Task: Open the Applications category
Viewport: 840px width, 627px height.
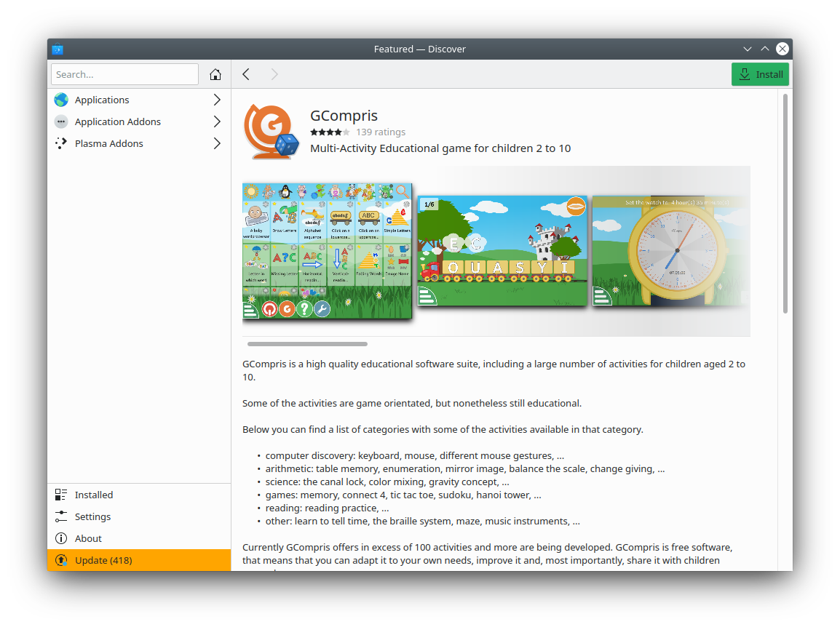Action: (x=139, y=100)
